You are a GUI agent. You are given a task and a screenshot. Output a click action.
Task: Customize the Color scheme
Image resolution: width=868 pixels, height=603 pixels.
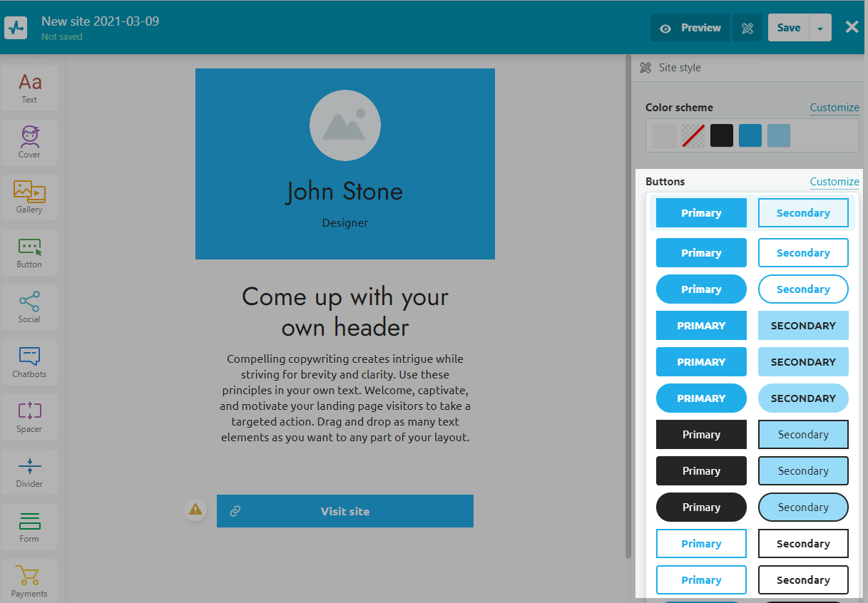click(x=834, y=108)
